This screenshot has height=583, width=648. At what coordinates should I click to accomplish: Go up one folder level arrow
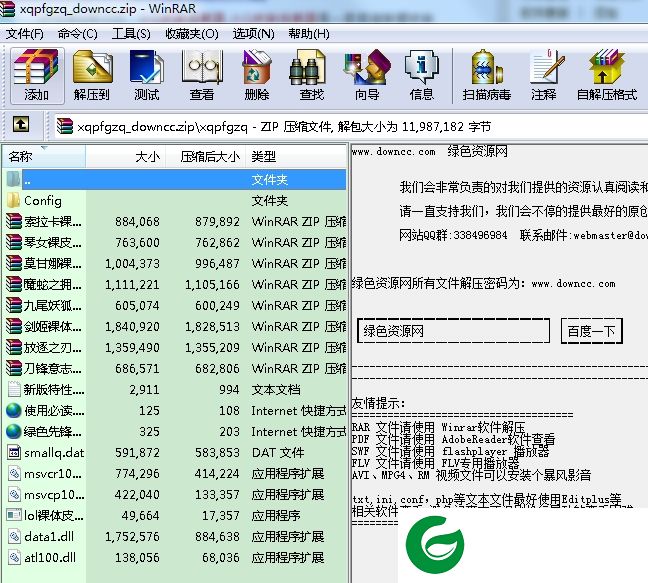21,124
